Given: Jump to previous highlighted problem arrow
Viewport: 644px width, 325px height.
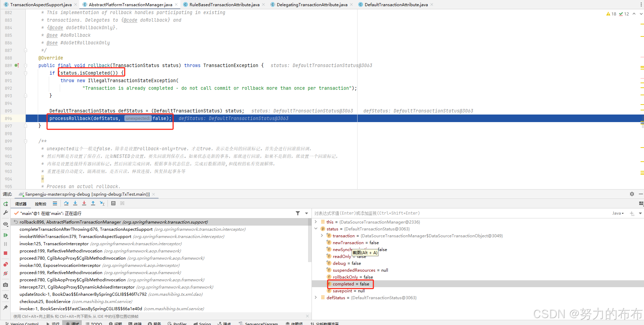Looking at the screenshot, I should 634,14.
